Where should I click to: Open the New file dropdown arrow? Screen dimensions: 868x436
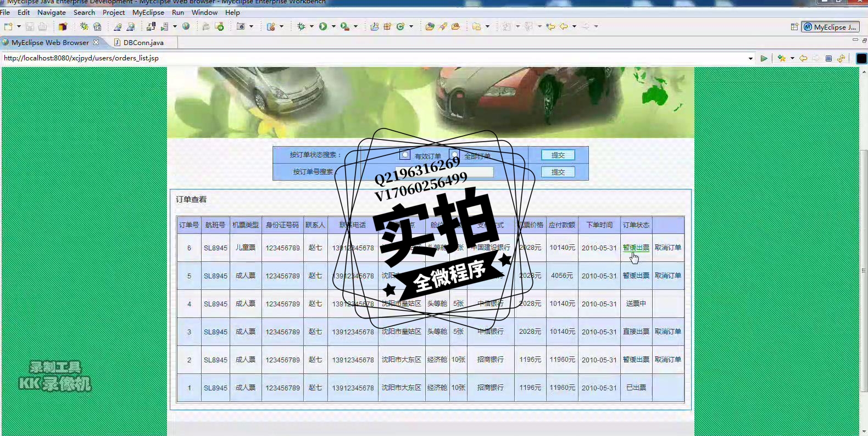coord(19,26)
